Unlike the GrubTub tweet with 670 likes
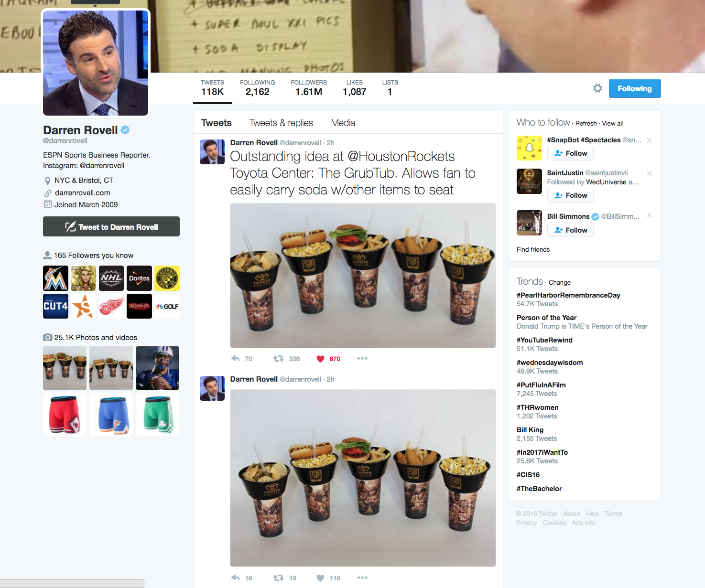Viewport: 705px width, 588px height. (321, 359)
